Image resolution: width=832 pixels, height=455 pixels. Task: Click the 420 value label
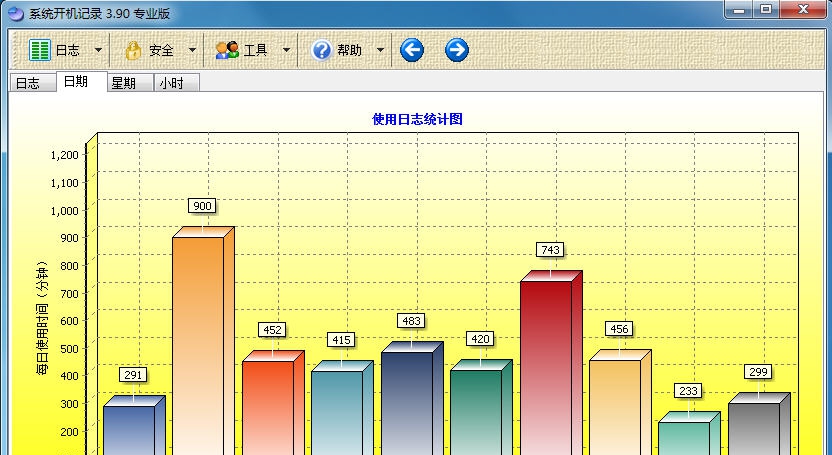[480, 338]
